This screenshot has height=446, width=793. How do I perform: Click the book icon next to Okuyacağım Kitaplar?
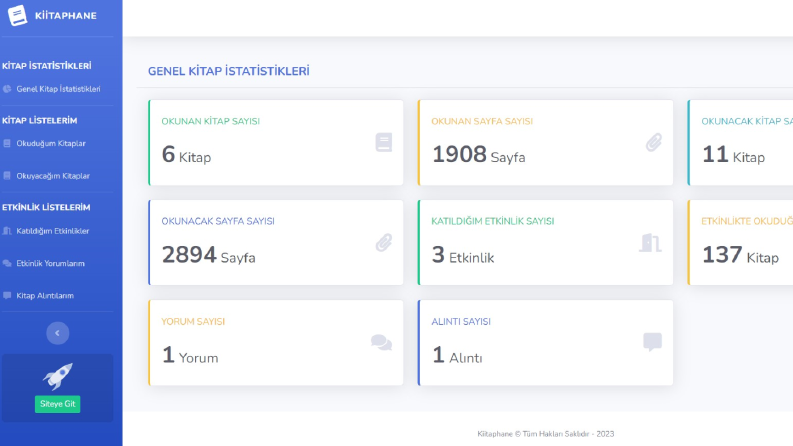point(7,176)
